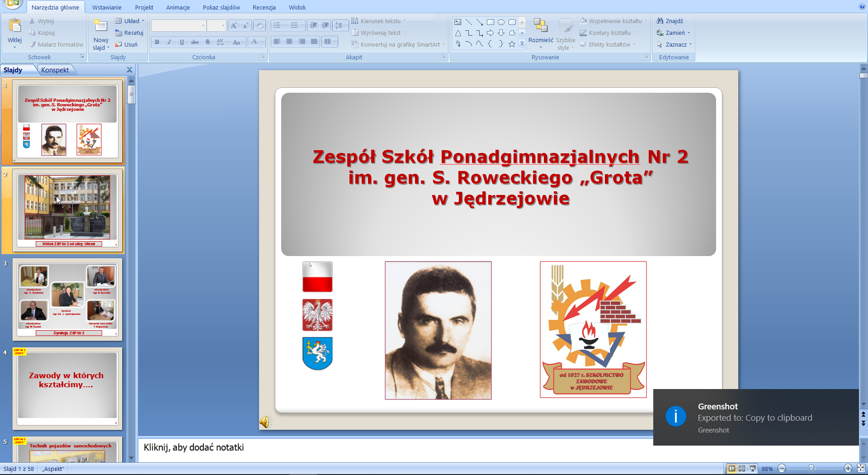Toggle text shadow formatting
The width and height of the screenshot is (868, 475).
208,42
